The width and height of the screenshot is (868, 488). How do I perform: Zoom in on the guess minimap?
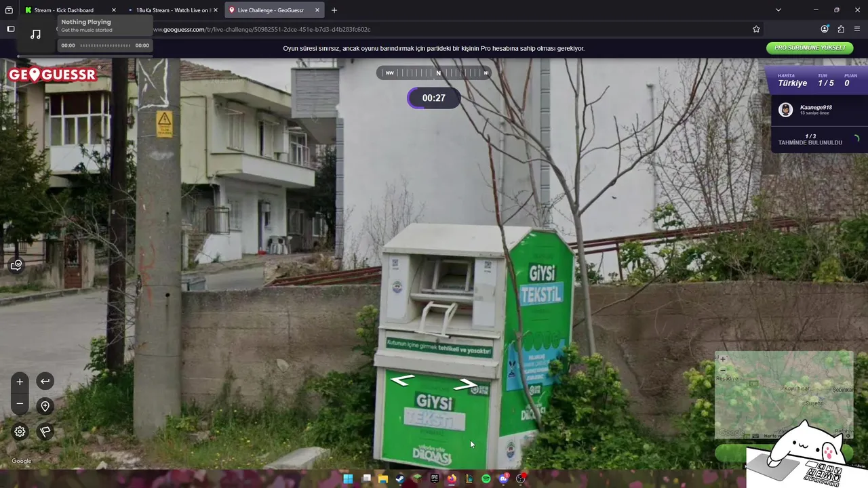(x=723, y=359)
